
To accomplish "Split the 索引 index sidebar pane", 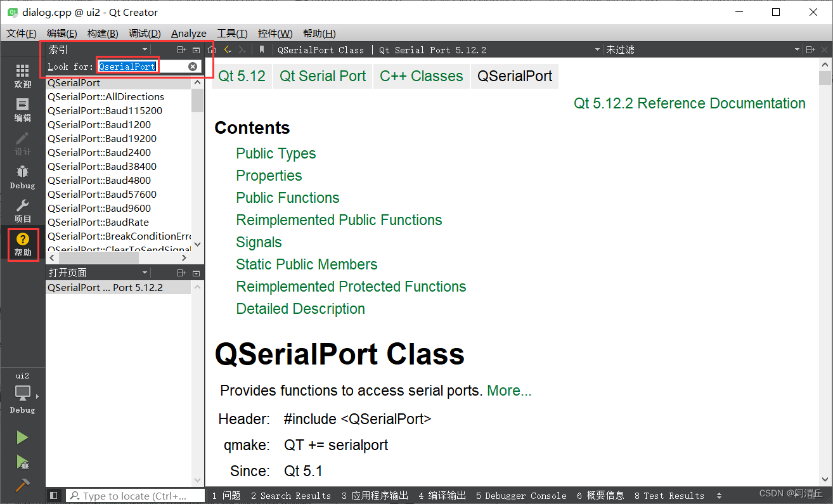I will click(x=181, y=49).
